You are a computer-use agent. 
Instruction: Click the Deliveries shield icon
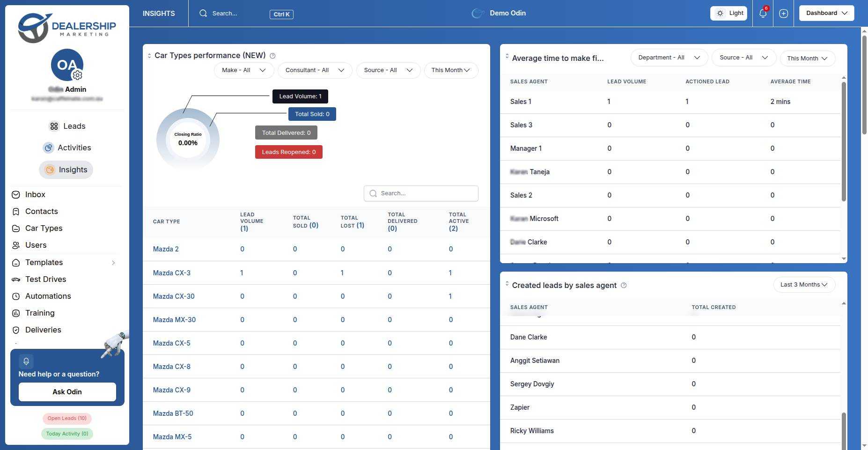(x=16, y=330)
